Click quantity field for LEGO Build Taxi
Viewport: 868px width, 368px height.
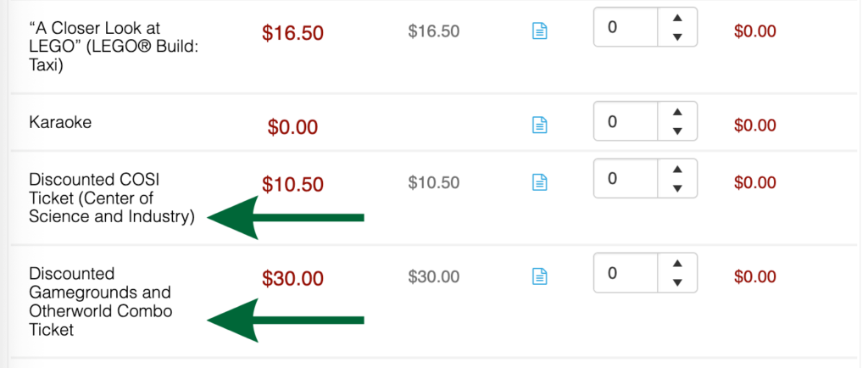[626, 28]
